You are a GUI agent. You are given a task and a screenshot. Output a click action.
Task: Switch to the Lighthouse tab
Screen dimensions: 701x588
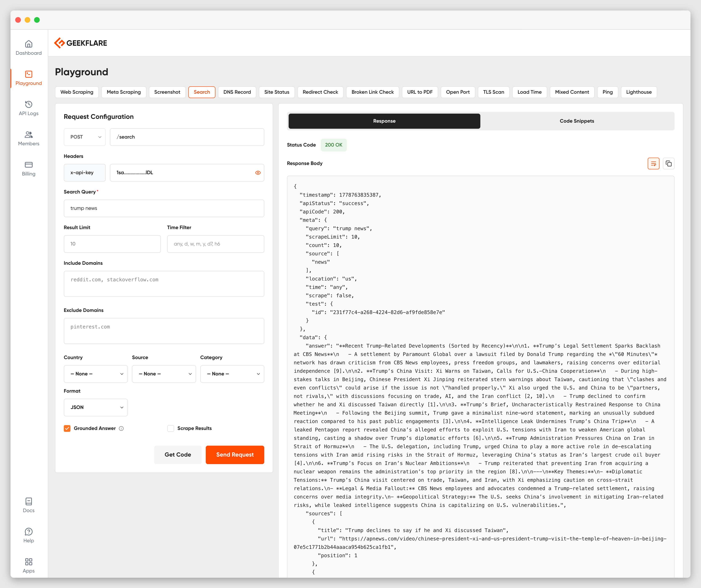click(x=639, y=92)
